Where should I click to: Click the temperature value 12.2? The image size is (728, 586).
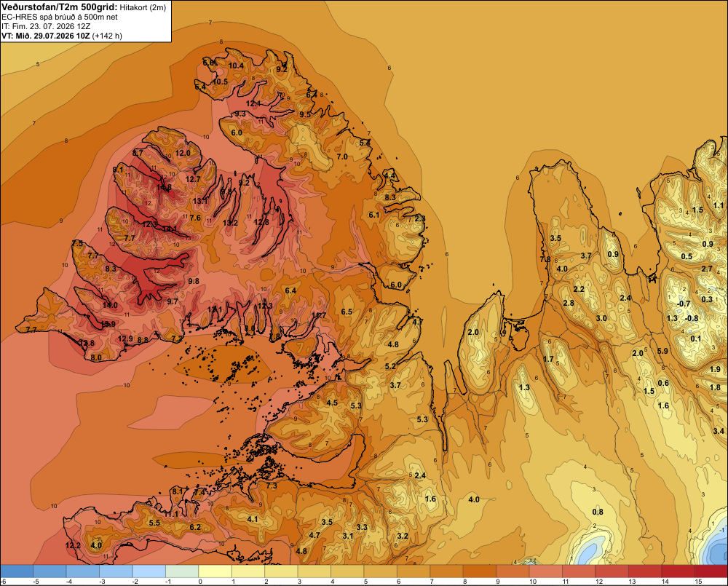pyautogui.click(x=73, y=545)
